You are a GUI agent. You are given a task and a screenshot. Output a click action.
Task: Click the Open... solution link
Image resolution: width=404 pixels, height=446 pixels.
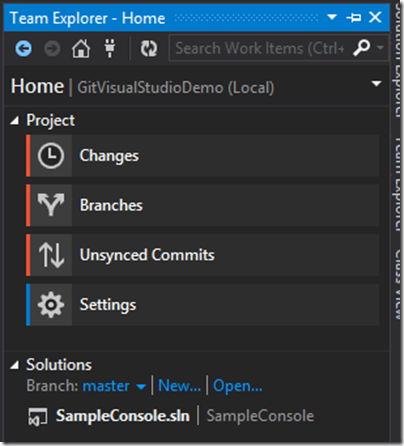click(x=238, y=386)
